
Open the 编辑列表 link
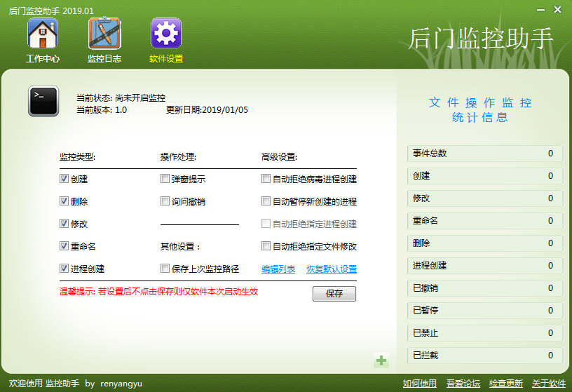[278, 269]
